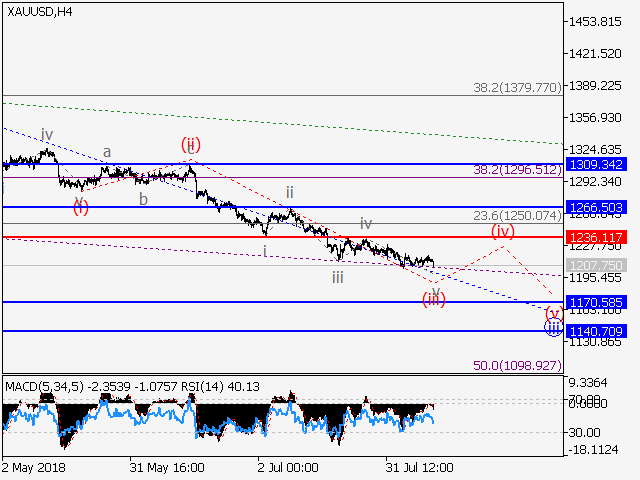The image size is (640, 480).
Task: Select the blue 1309.342 price label
Action: (x=596, y=164)
